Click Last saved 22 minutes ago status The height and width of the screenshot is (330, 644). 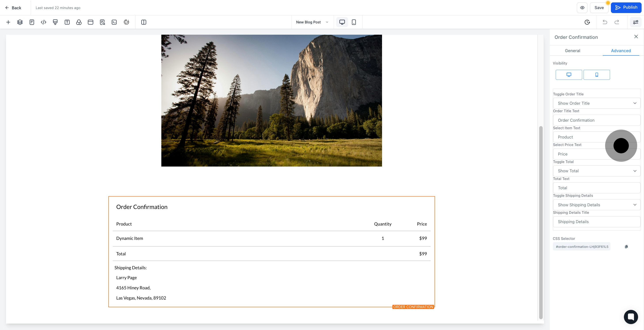pyautogui.click(x=58, y=8)
